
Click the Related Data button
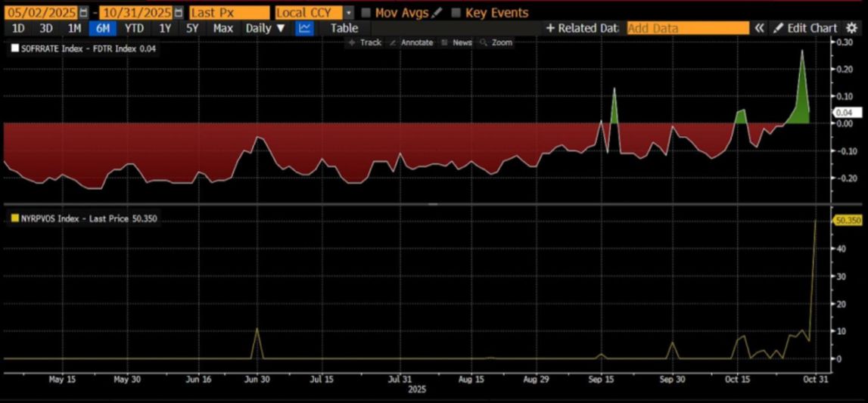point(582,28)
